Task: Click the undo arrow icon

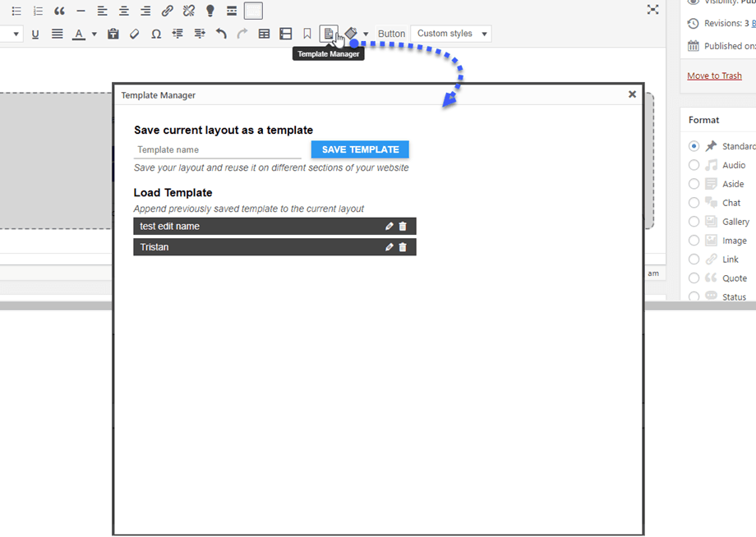Action: (221, 34)
